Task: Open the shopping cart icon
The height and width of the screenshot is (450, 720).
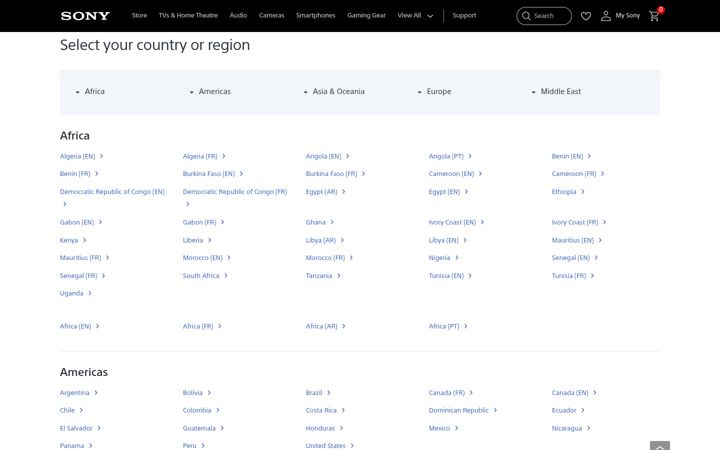Action: 654,16
